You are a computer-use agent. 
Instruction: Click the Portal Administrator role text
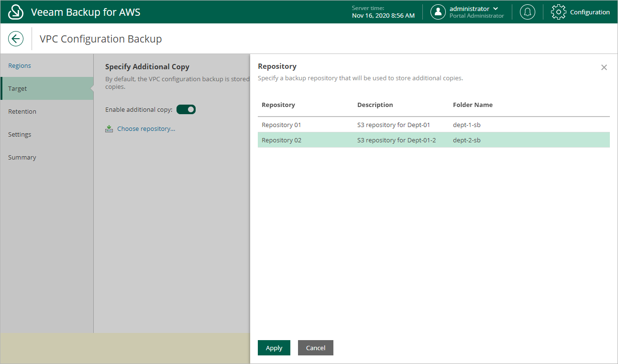pyautogui.click(x=477, y=16)
